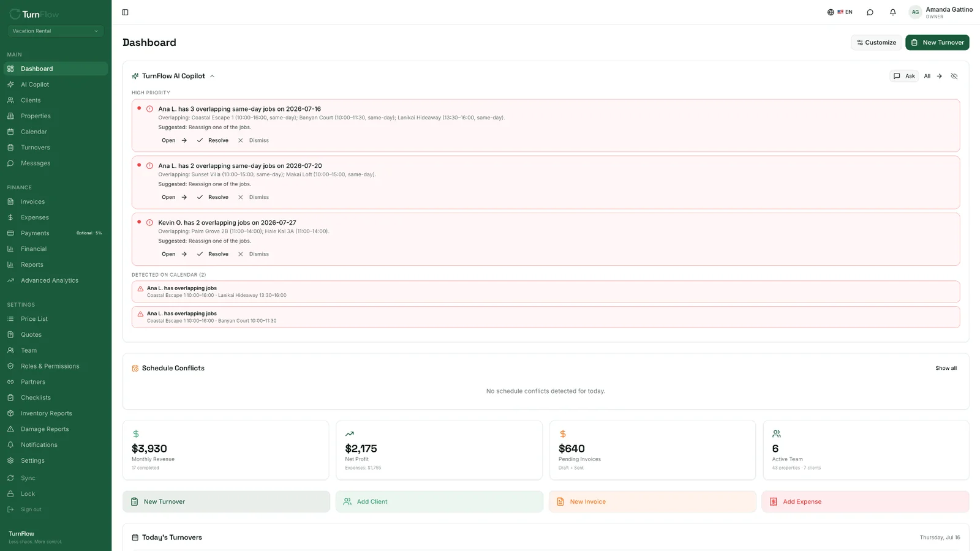Open Properties in sidebar

[x=55, y=116]
